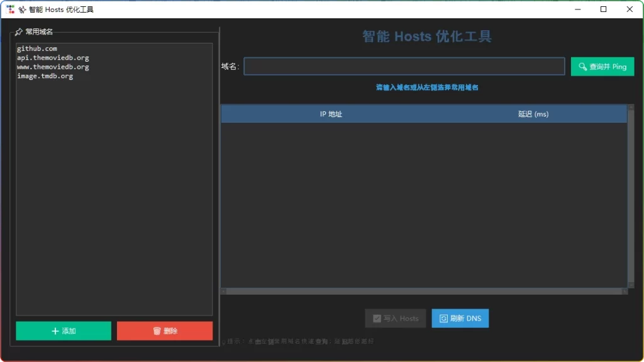Viewport: 644px width, 362px height.
Task: Focus the 域名 domain input field
Action: pyautogui.click(x=404, y=66)
